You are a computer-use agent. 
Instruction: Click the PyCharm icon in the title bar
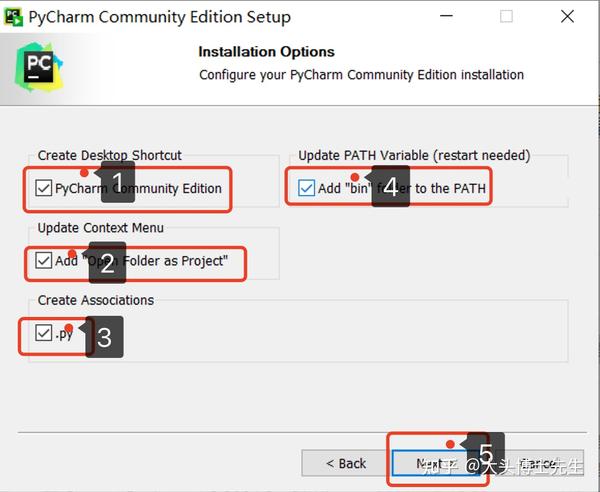tap(13, 17)
